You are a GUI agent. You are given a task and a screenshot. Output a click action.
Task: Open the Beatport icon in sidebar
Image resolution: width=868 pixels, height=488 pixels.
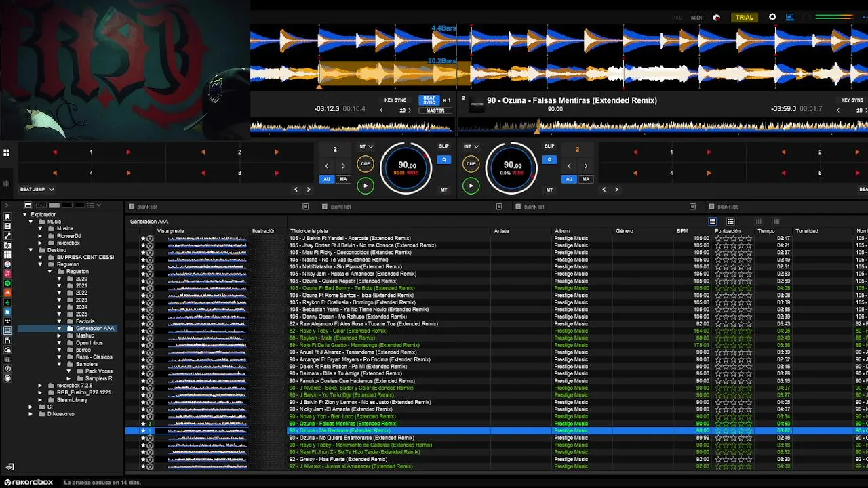click(x=7, y=301)
